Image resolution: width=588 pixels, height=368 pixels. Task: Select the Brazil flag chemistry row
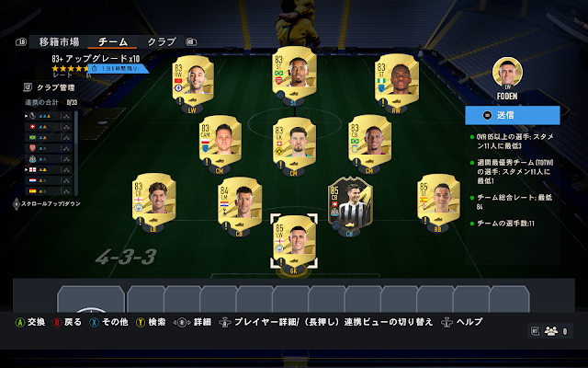coord(48,137)
